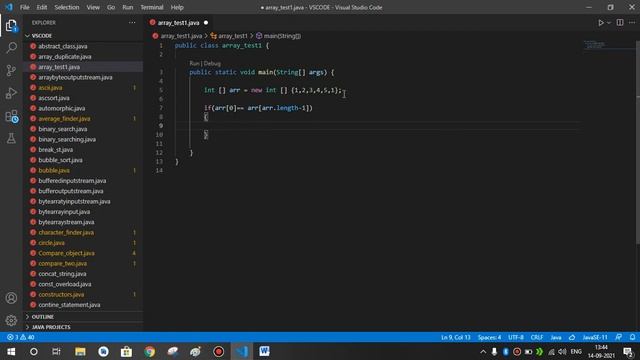The height and width of the screenshot is (360, 640).
Task: Click the feedback icon in status bar
Action: [619, 337]
